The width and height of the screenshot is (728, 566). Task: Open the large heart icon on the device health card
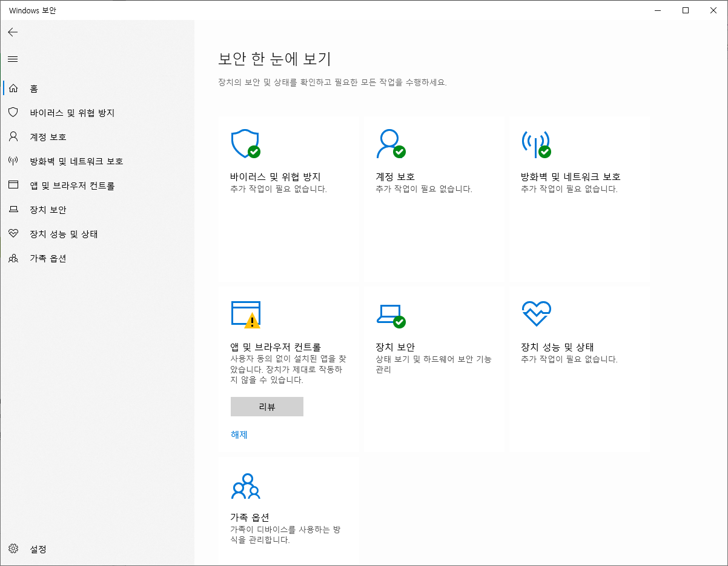click(x=536, y=314)
